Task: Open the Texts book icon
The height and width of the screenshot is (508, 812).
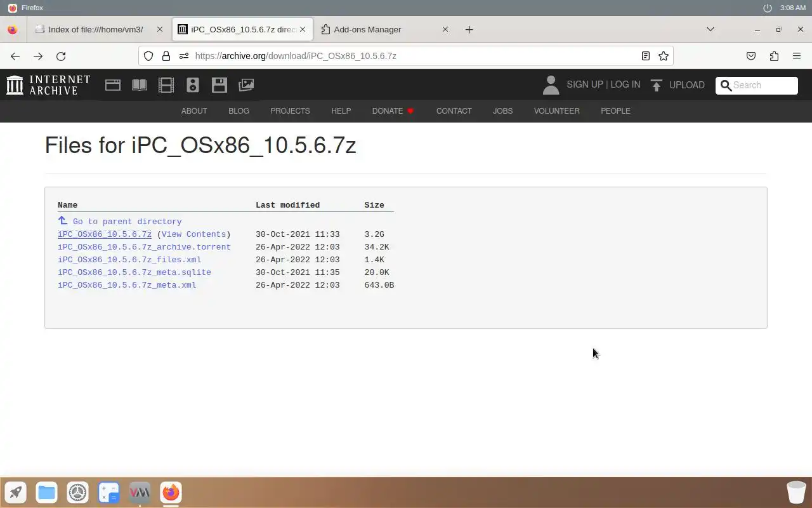Action: tap(140, 85)
